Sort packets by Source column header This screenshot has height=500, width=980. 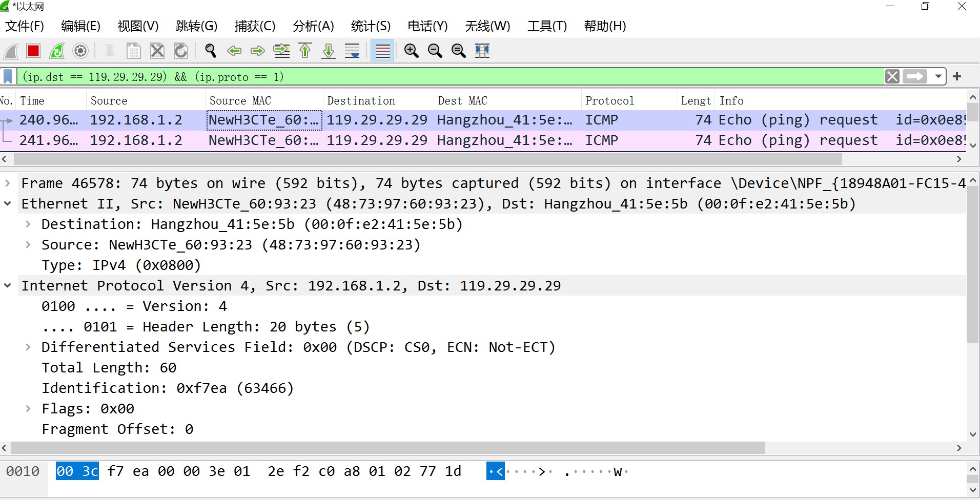[x=146, y=101]
